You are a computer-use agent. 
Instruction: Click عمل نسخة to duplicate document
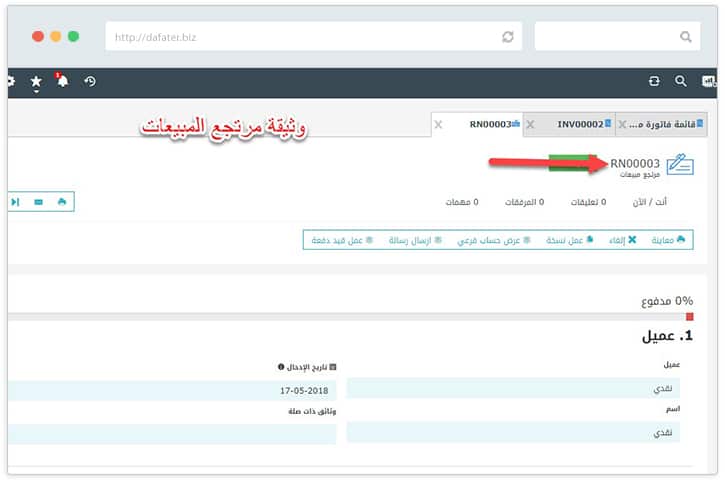pyautogui.click(x=569, y=240)
